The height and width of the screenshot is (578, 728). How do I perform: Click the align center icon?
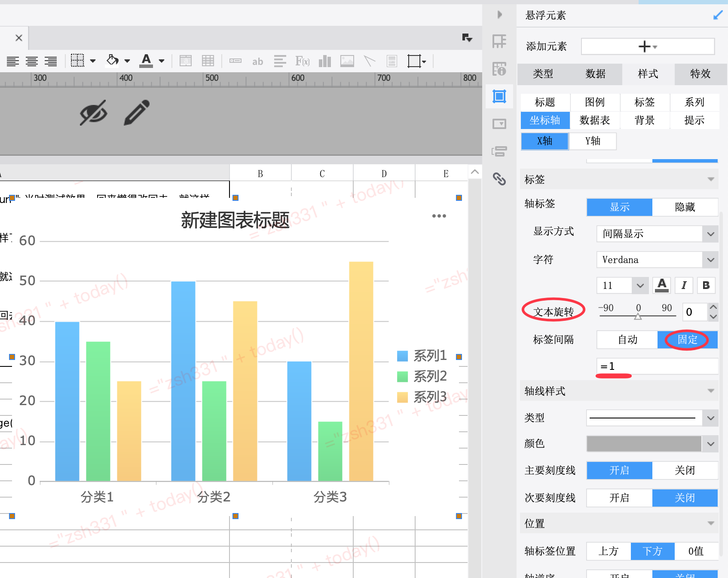pyautogui.click(x=32, y=61)
